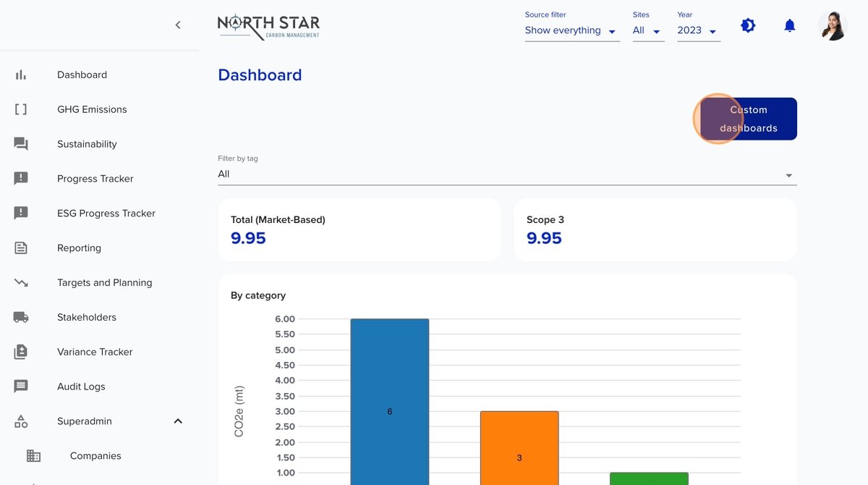The image size is (868, 485).
Task: Click the blue bar labeled 6
Action: pos(390,402)
